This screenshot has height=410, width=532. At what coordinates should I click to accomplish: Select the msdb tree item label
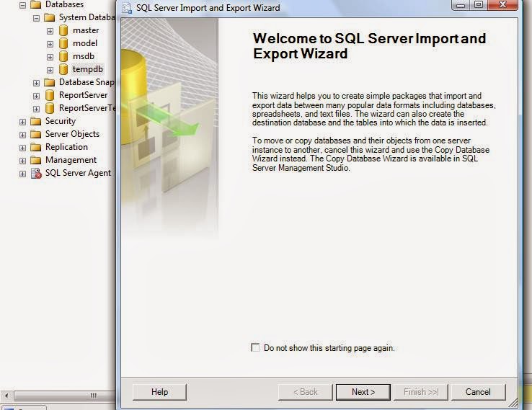tap(84, 56)
